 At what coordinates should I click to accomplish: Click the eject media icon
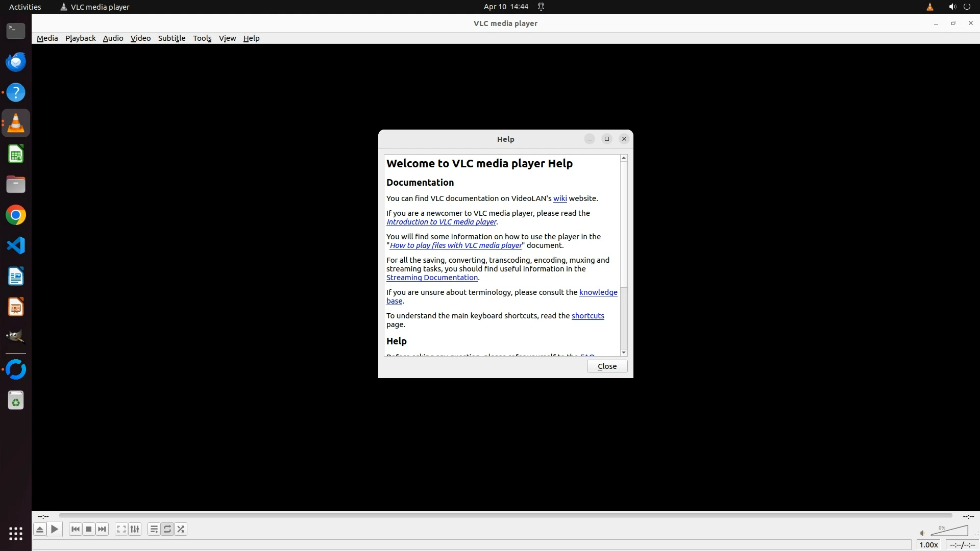39,530
